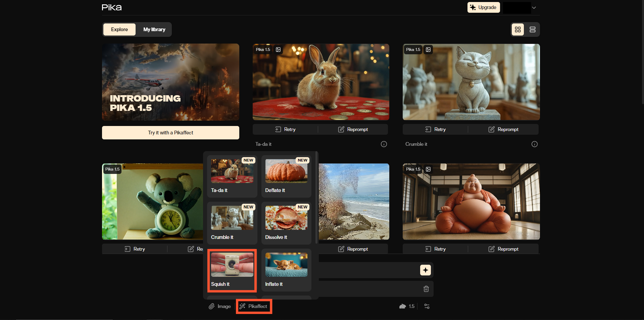Image resolution: width=644 pixels, height=320 pixels.
Task: Select Pika 1.5 model version
Action: pyautogui.click(x=407, y=306)
